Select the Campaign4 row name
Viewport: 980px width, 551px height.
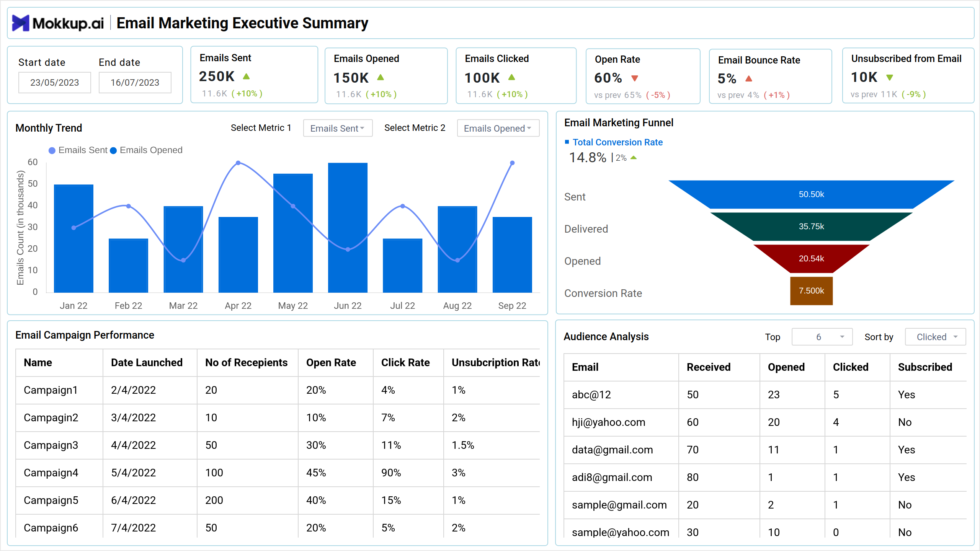[51, 473]
